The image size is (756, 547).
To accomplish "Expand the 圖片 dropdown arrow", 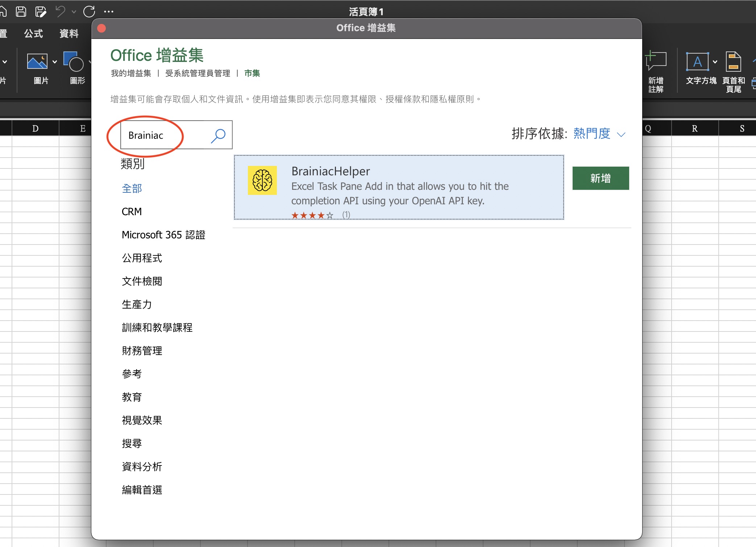I will point(55,62).
